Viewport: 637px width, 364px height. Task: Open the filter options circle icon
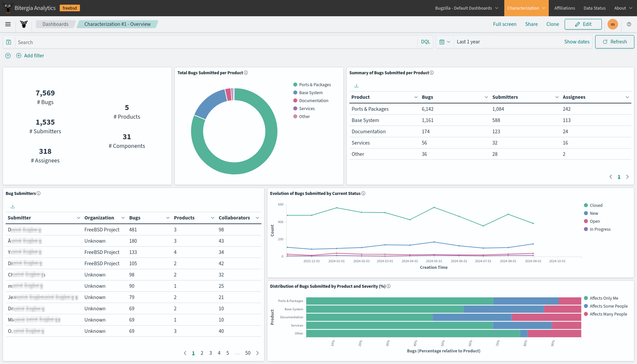(x=8, y=56)
